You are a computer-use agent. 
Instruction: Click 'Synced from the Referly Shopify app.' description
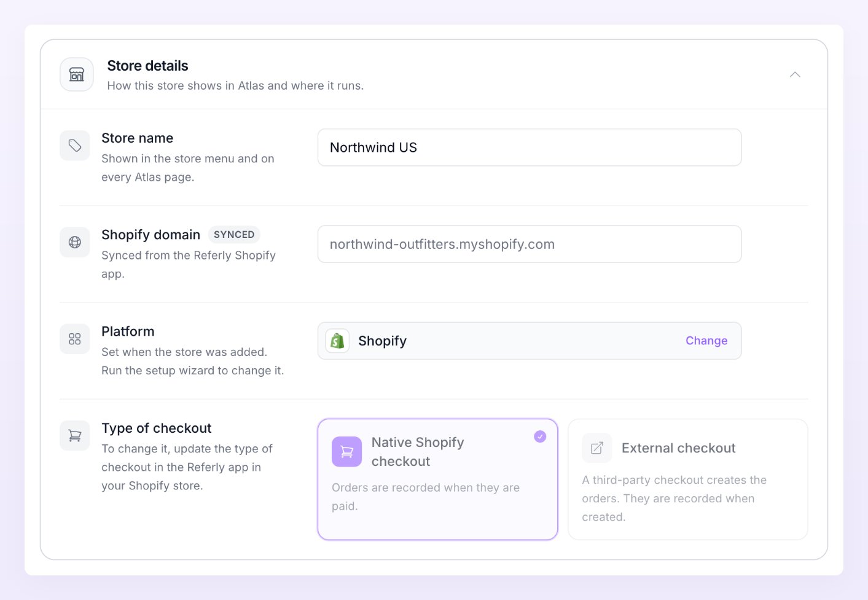pyautogui.click(x=189, y=264)
